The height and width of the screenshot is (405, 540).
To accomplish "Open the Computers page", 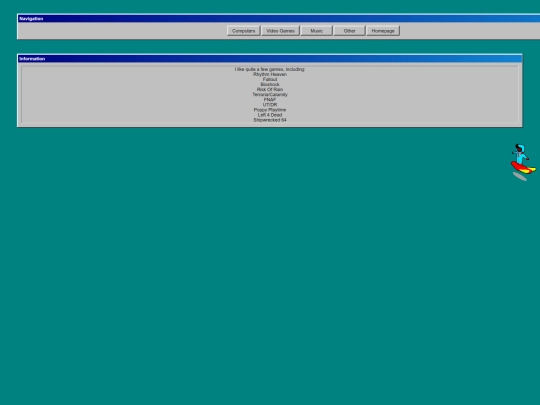I will coord(243,31).
